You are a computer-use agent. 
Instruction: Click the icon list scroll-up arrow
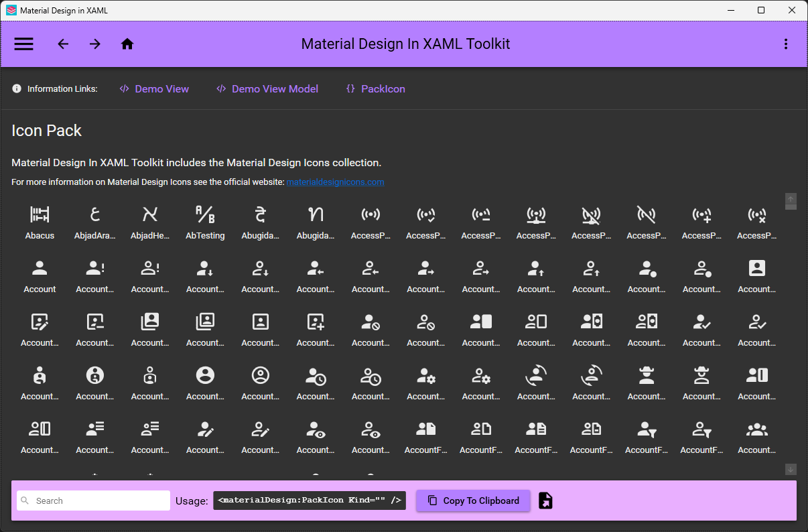click(791, 199)
